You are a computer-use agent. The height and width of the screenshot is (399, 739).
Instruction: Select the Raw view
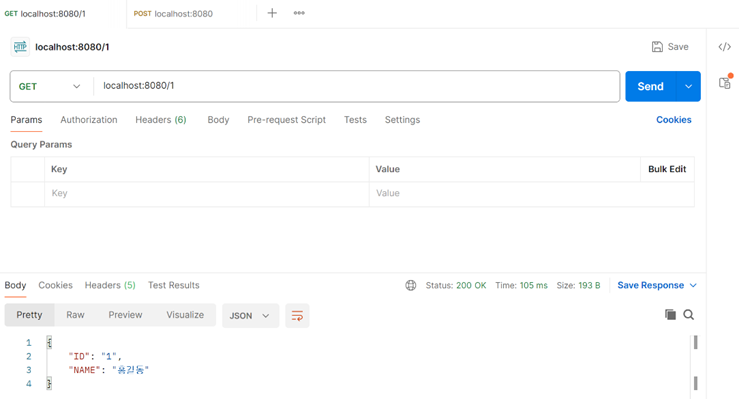point(75,315)
